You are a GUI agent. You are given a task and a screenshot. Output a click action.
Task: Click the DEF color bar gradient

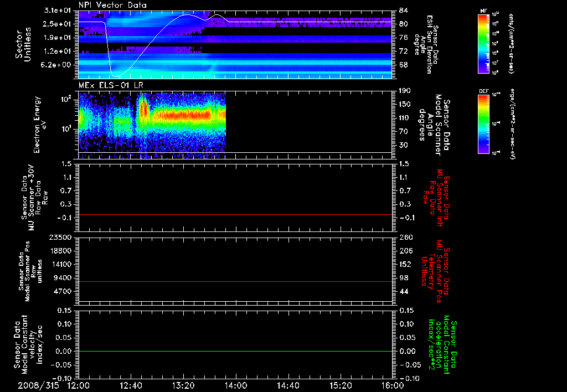483,124
